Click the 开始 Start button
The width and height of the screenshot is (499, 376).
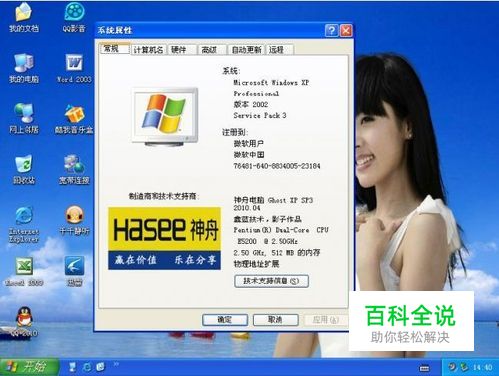click(x=29, y=367)
